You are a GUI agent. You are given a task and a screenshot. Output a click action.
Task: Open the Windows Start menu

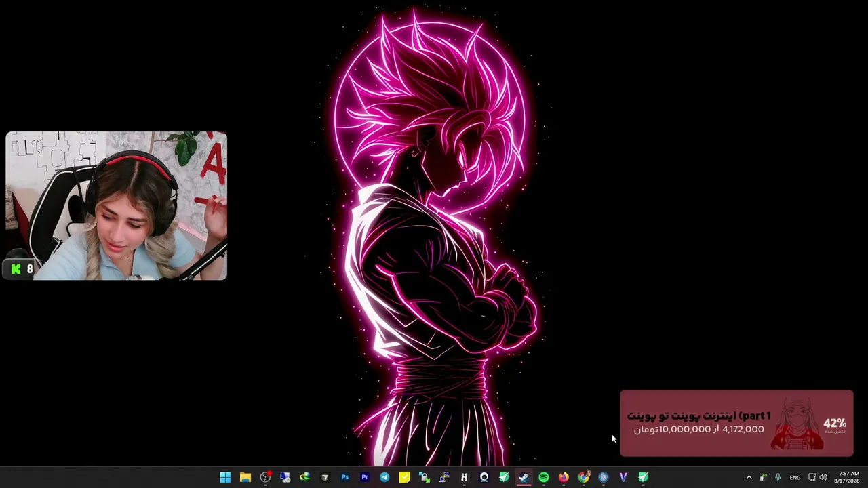pyautogui.click(x=225, y=477)
